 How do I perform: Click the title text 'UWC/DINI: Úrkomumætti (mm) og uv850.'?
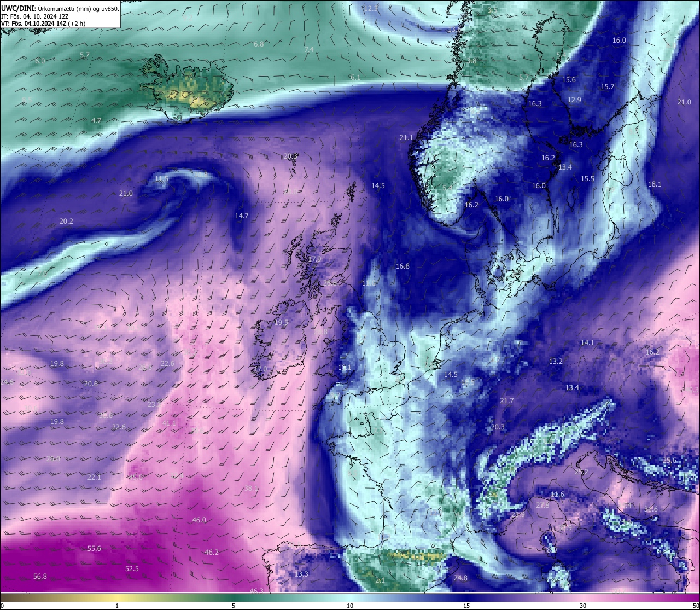[x=60, y=8]
